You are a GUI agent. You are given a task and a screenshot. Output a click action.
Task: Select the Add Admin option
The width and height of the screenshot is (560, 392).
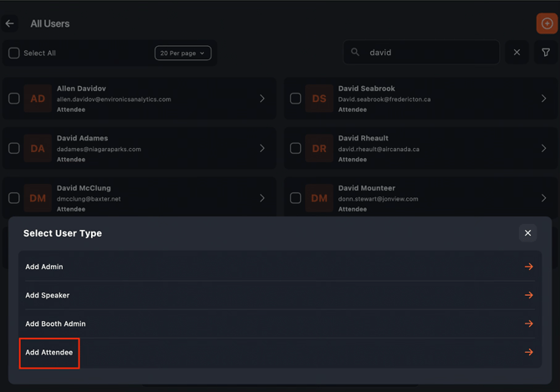44,267
